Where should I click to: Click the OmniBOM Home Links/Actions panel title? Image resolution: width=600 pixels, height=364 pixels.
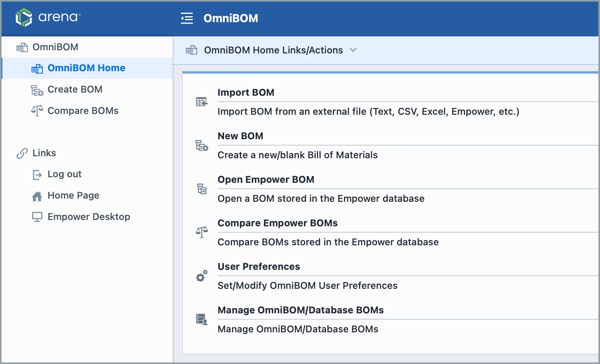click(273, 50)
